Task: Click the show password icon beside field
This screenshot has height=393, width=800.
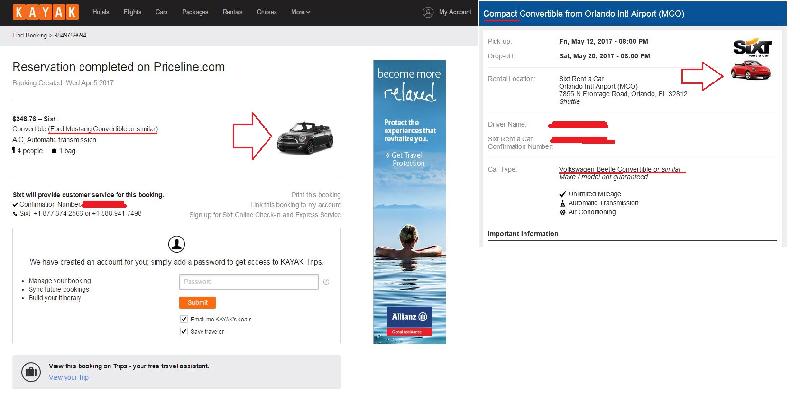Action: [x=327, y=282]
